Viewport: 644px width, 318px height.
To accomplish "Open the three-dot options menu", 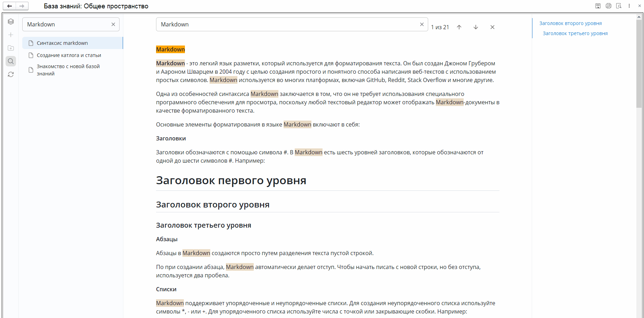I will pyautogui.click(x=629, y=6).
